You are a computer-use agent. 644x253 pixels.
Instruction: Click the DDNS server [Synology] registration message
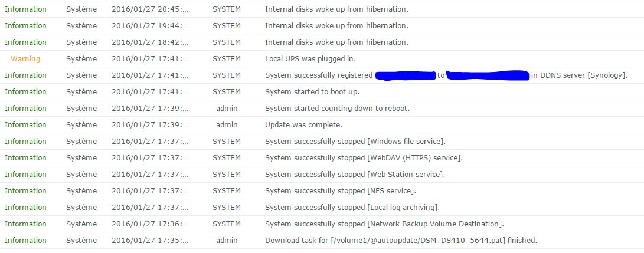coord(579,75)
